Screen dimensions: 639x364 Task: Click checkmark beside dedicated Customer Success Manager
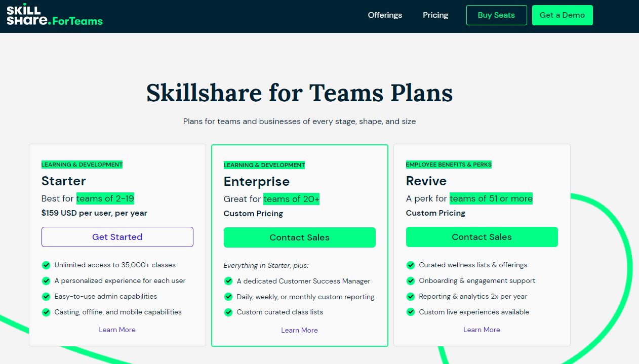pyautogui.click(x=228, y=281)
